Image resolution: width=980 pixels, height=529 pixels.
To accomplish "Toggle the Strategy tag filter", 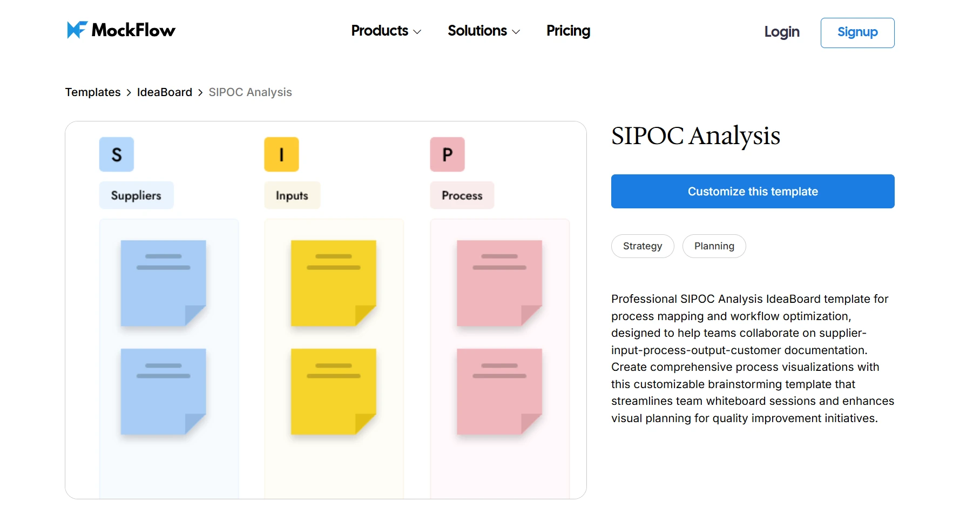I will pos(643,246).
